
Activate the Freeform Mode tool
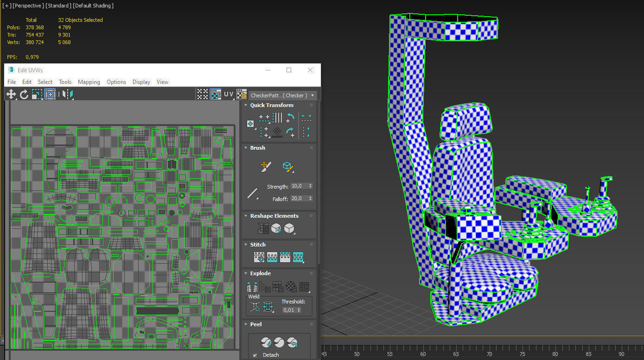pos(50,95)
